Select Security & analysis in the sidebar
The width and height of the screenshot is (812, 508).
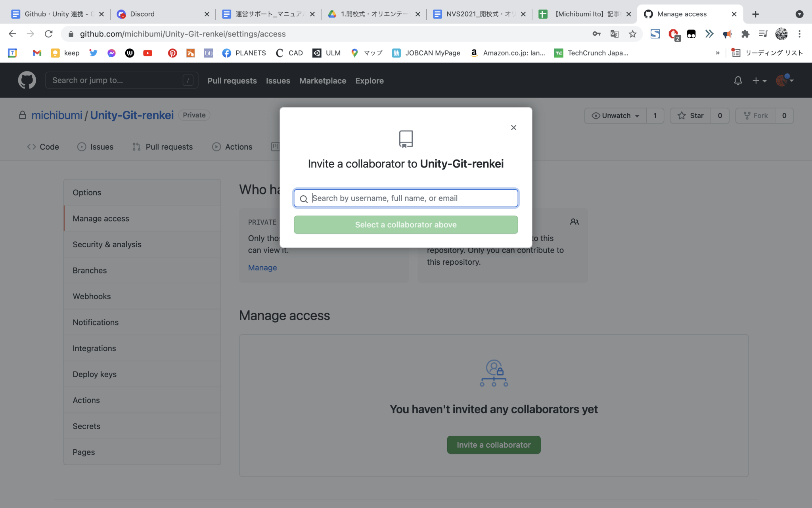[x=107, y=244]
